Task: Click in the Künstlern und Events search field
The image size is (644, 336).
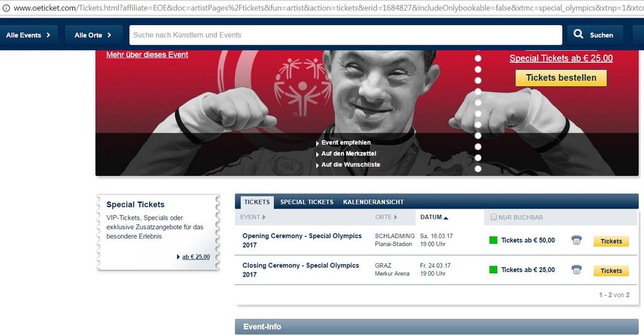Action: tap(345, 35)
